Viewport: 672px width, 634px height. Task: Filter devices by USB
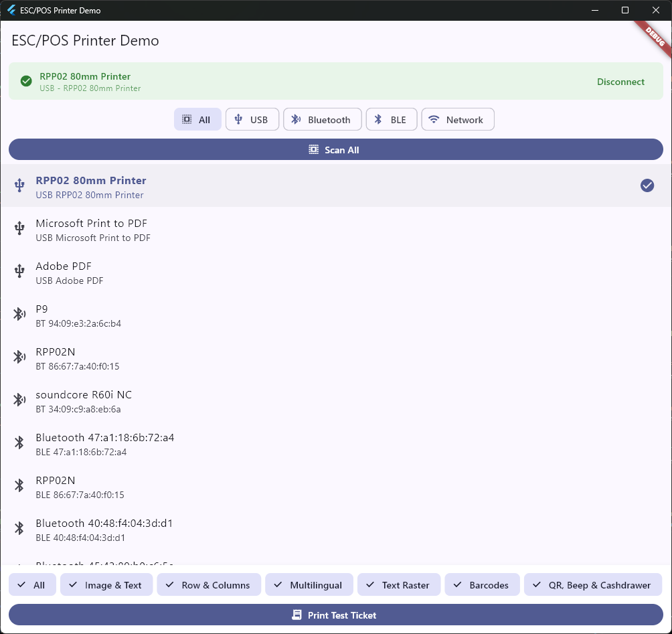pyautogui.click(x=252, y=120)
